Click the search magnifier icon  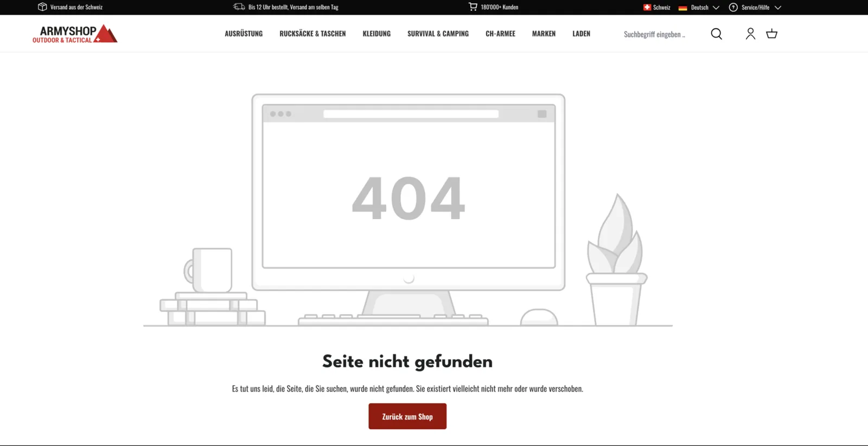[x=716, y=34]
